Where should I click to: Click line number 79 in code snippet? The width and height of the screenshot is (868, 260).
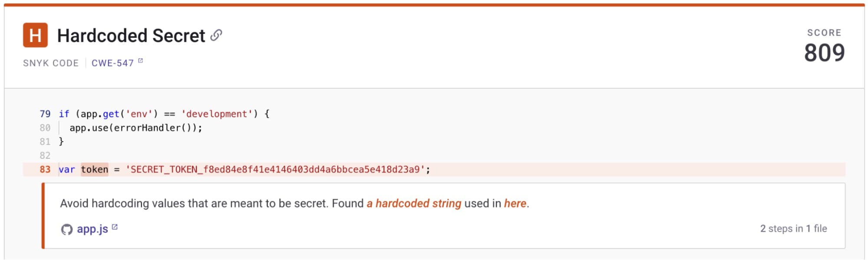tap(45, 114)
